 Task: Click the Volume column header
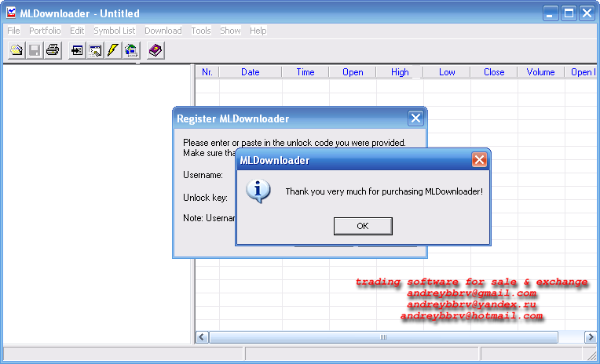point(540,72)
